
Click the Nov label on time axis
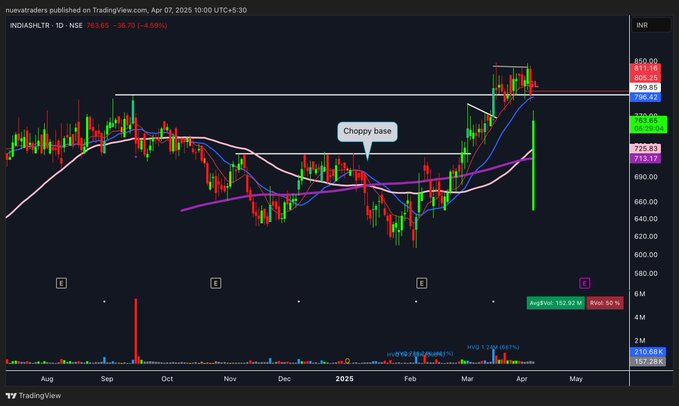(x=230, y=379)
